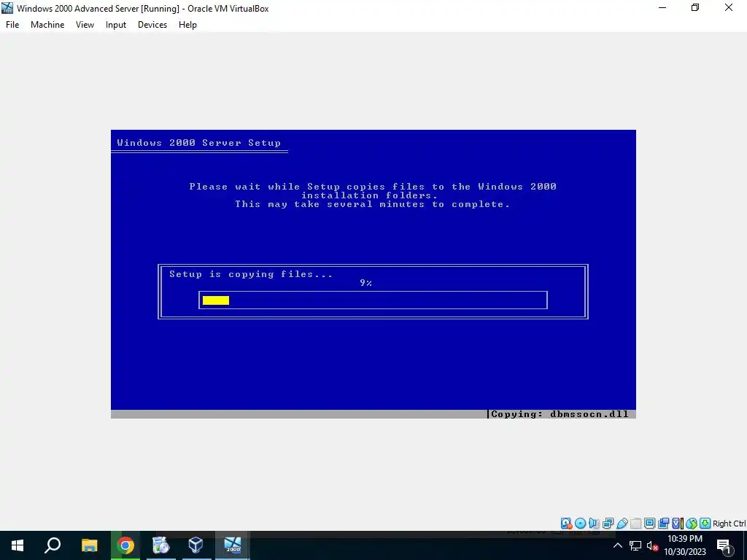Open the Help menu
This screenshot has height=560, width=747.
[187, 25]
